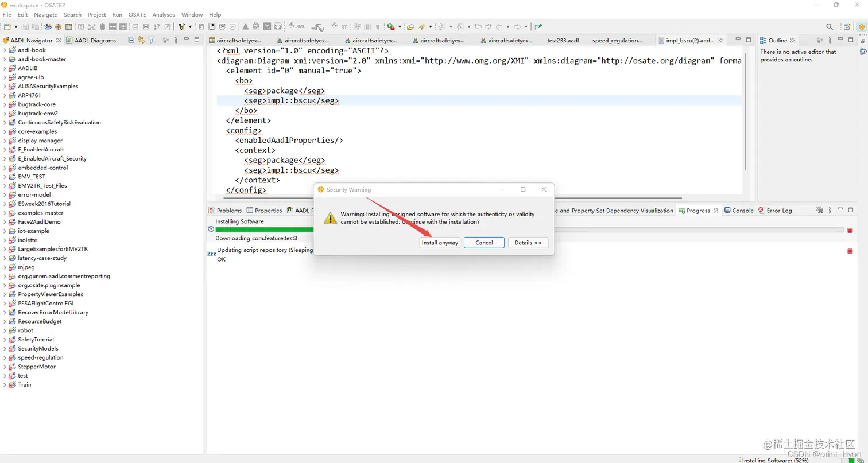Select the Train project
The height and width of the screenshot is (463, 868).
(x=25, y=384)
